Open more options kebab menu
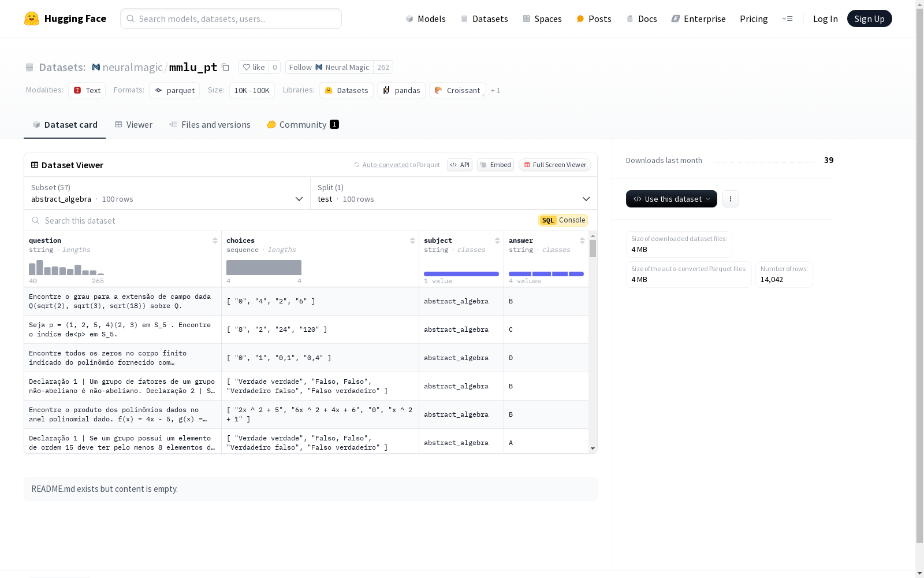This screenshot has width=924, height=578. point(731,199)
